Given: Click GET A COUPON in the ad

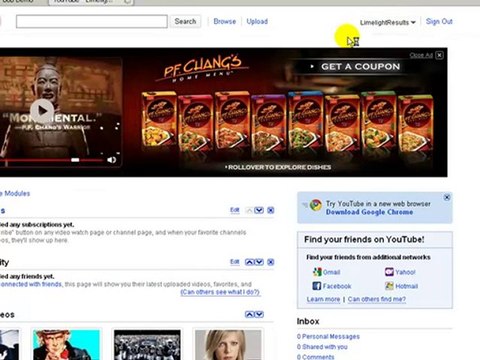Looking at the screenshot, I should point(360,67).
